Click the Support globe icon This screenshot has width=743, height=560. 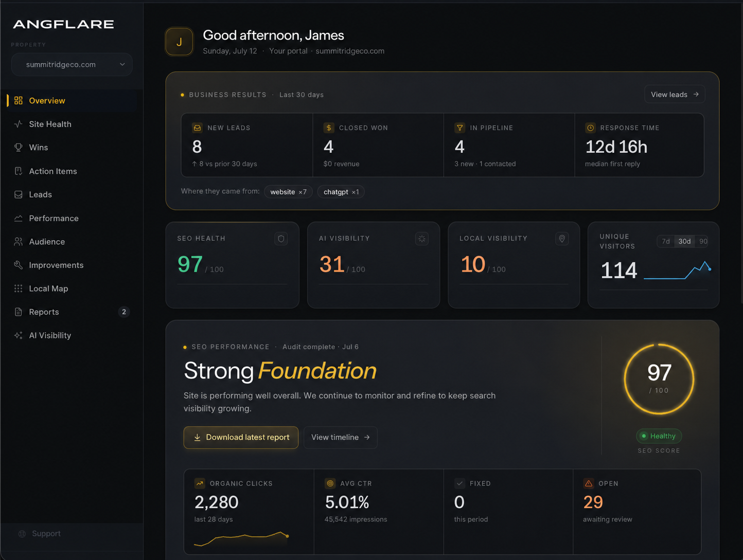tap(22, 534)
